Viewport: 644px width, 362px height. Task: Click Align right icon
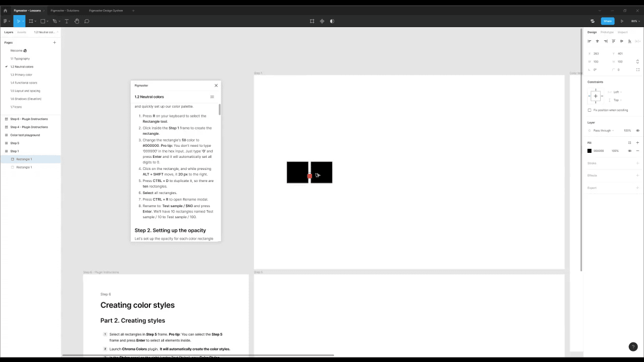pos(605,41)
